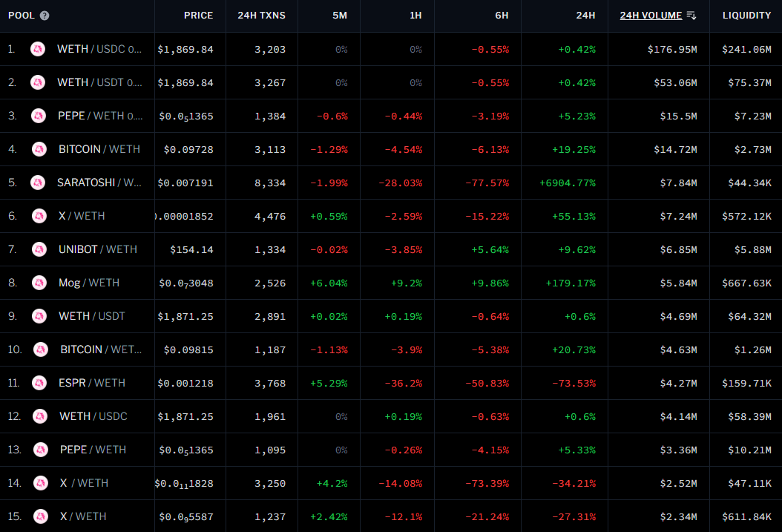
Task: Click the $64.32M liquidity value
Action: (749, 317)
